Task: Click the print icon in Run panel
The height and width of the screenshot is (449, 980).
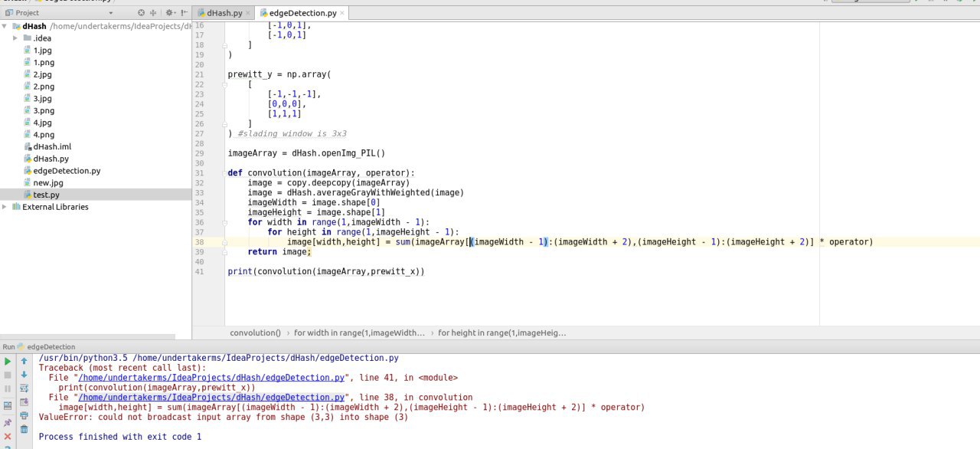Action: 24,415
